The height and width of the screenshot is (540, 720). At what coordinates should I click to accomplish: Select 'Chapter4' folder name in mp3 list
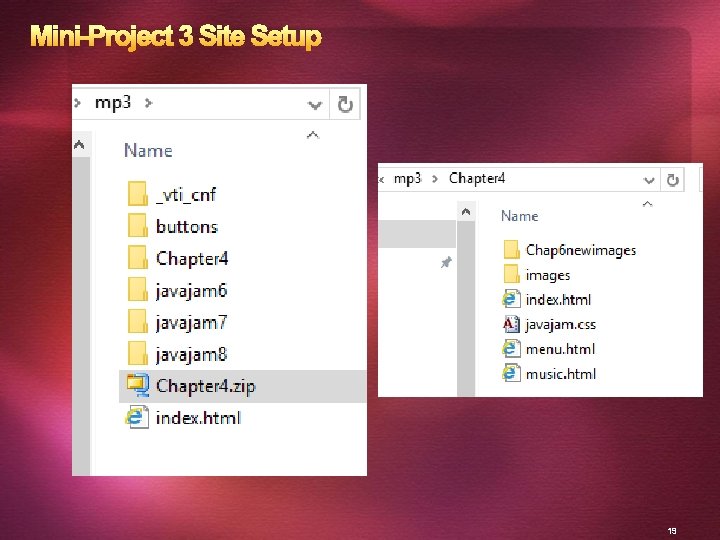click(x=192, y=259)
